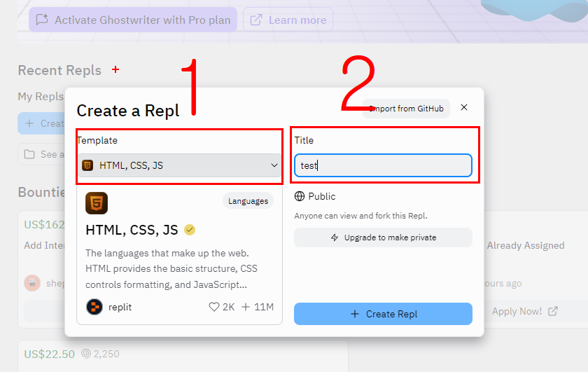Close the Create a Repl dialog
This screenshot has width=588, height=372.
(x=464, y=107)
